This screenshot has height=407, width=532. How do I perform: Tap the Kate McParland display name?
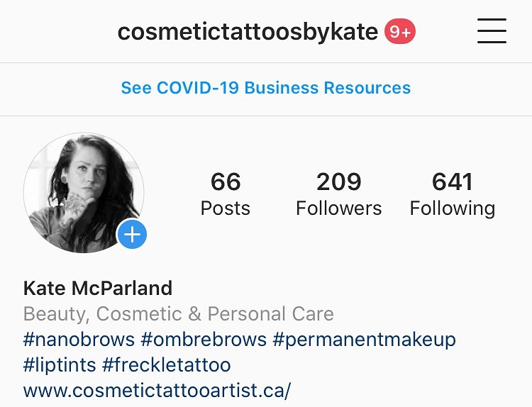(98, 289)
